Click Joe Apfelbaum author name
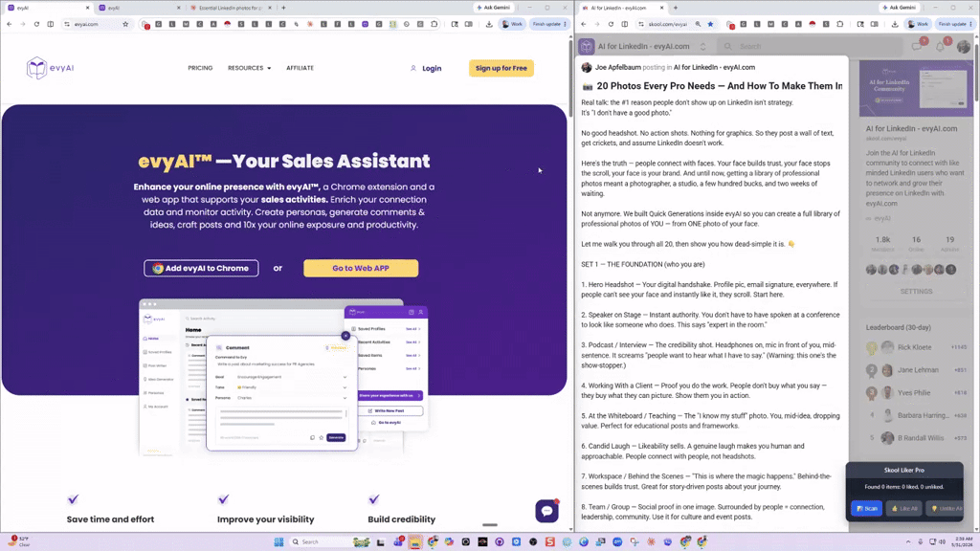Screen dimensions: 980x551 coord(617,68)
